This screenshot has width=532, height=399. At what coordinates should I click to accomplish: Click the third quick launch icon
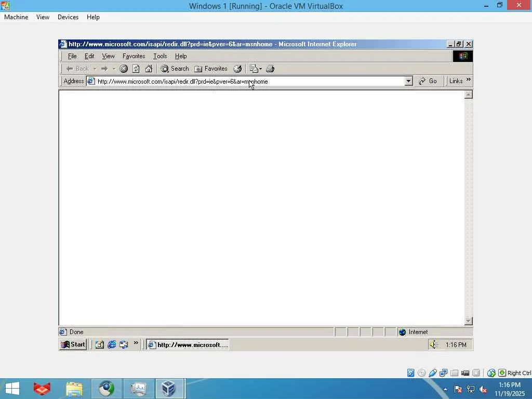(124, 345)
